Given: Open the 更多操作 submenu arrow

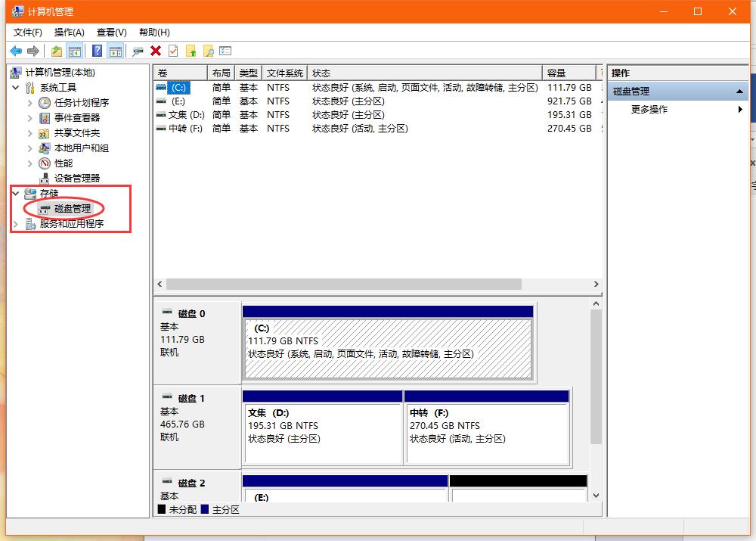Looking at the screenshot, I should [x=740, y=110].
